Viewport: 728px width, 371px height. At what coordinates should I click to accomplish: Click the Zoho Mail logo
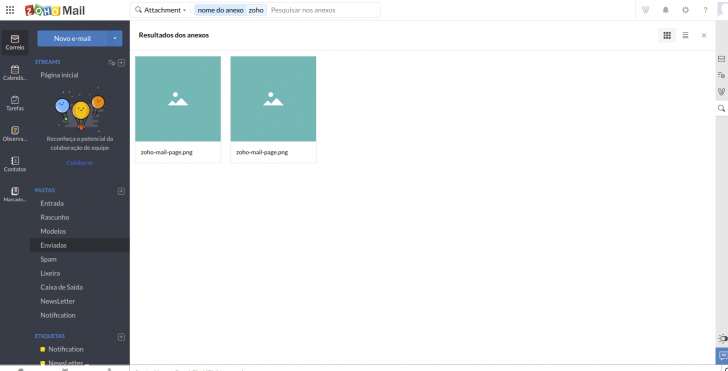point(55,10)
